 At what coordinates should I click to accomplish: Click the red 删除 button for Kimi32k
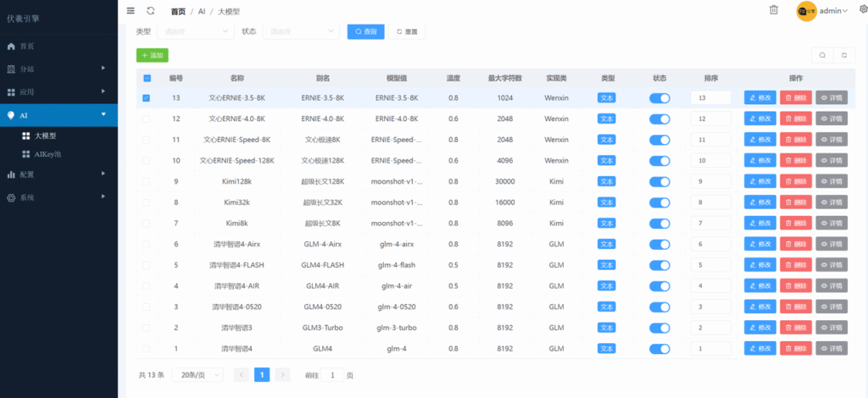coord(795,202)
